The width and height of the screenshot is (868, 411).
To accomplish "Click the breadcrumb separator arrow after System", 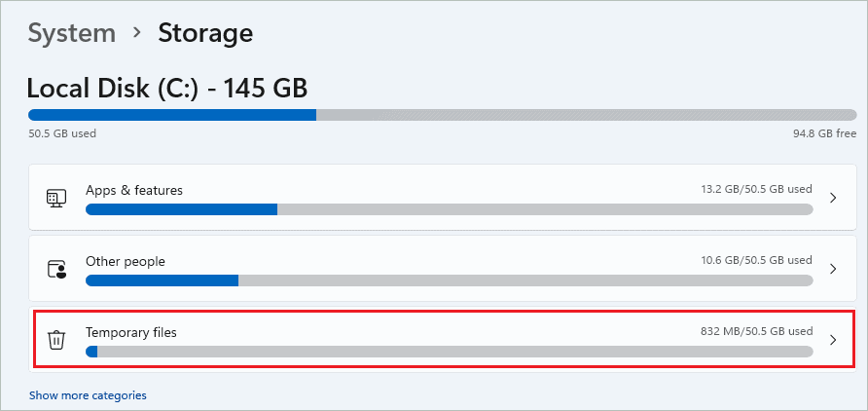I will [x=137, y=33].
